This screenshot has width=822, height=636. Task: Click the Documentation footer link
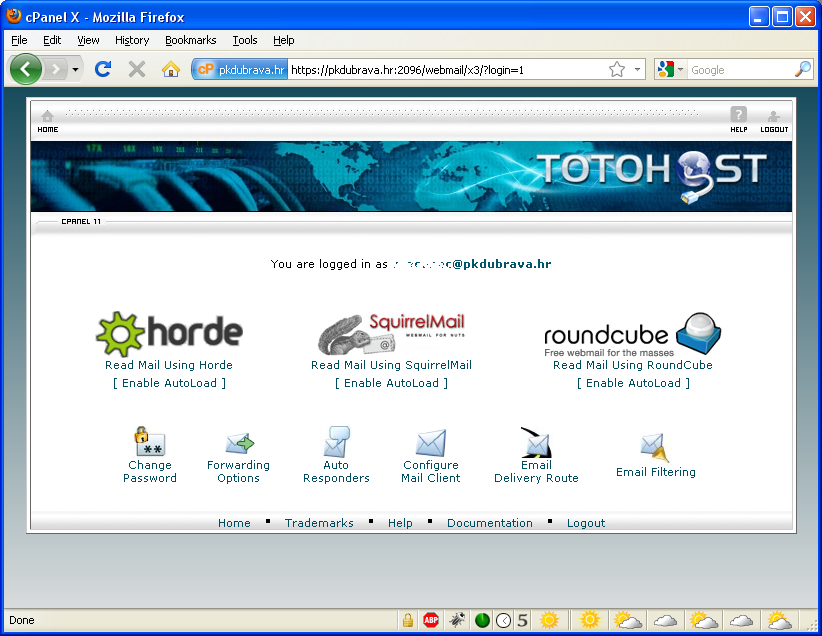[x=489, y=523]
